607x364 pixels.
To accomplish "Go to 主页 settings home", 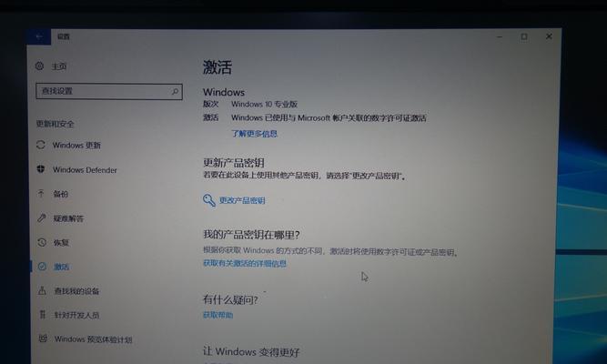I will (x=59, y=66).
